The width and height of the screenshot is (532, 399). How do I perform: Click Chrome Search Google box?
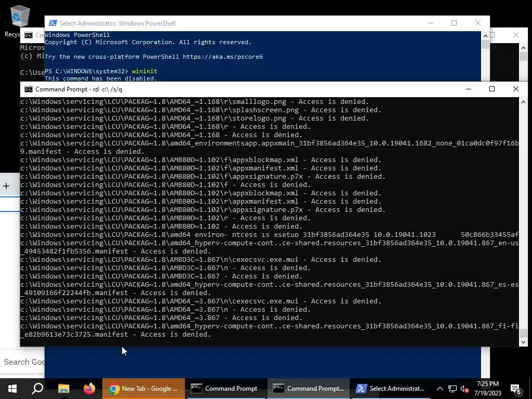(22, 362)
